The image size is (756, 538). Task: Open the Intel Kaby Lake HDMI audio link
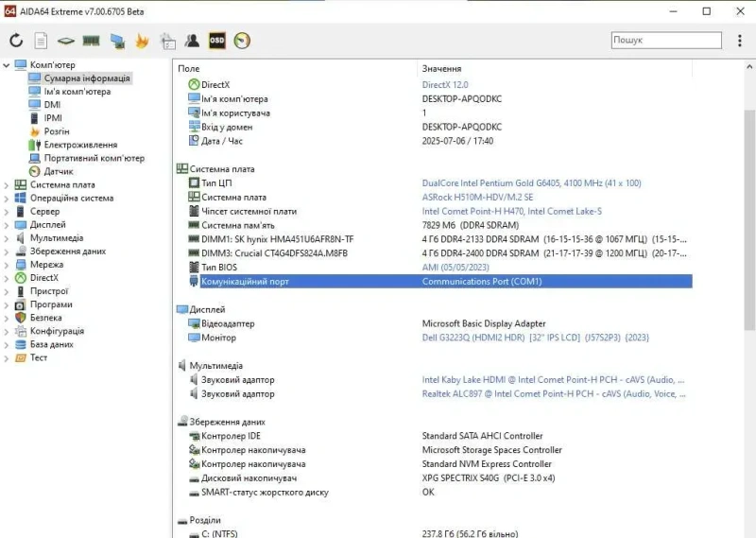click(x=553, y=380)
